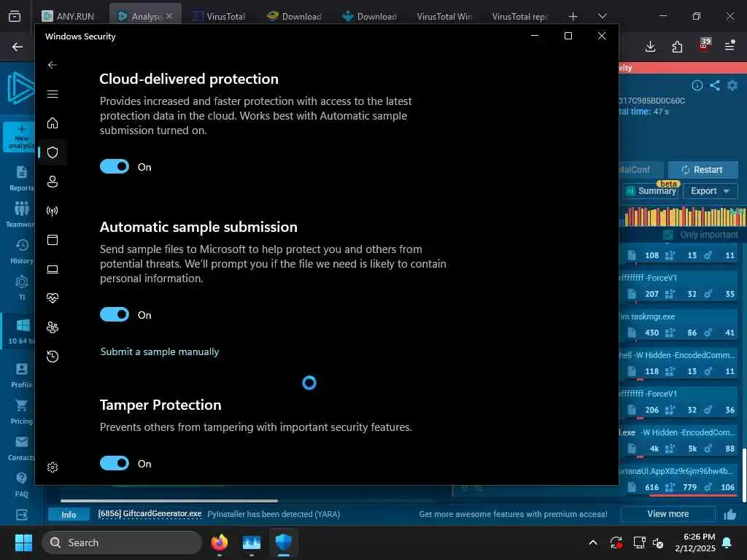Click the Info label in status bar
The height and width of the screenshot is (560, 747).
click(69, 514)
